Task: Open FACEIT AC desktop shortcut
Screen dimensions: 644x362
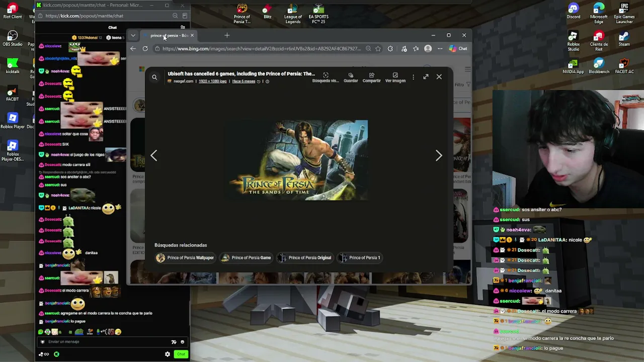Action: coord(624,66)
